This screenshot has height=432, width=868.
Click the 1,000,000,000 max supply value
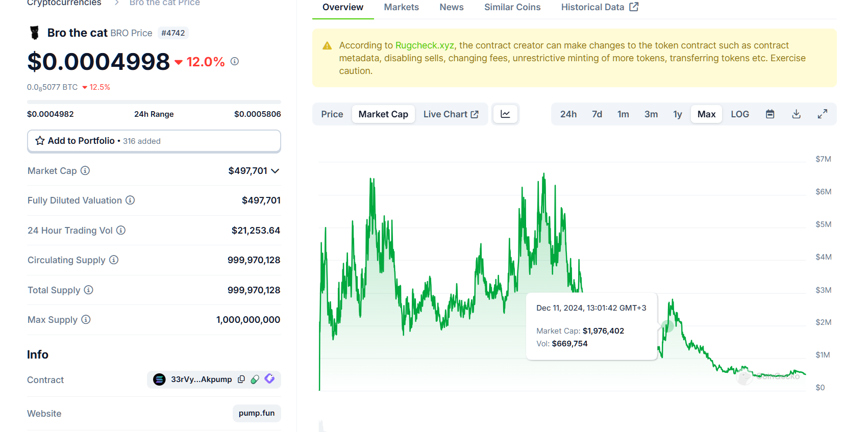coord(249,320)
